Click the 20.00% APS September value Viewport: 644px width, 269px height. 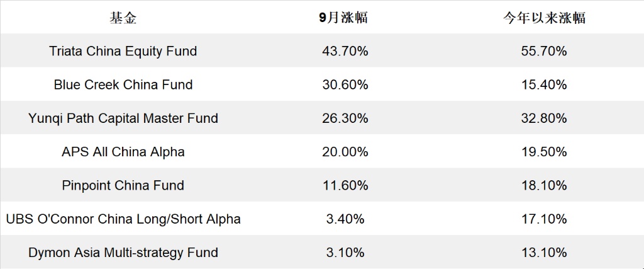[345, 152]
